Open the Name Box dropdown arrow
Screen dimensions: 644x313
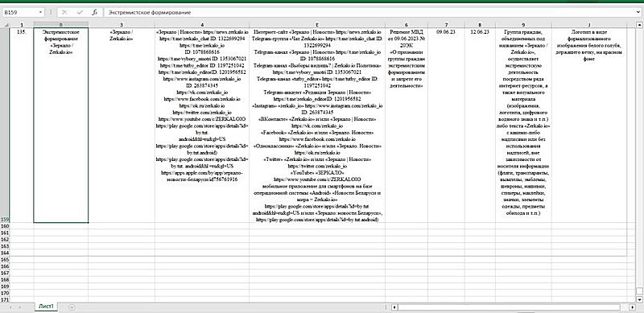(40, 12)
